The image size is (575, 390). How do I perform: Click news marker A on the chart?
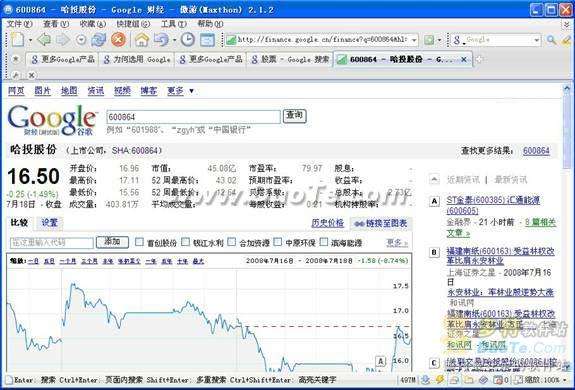381,361
